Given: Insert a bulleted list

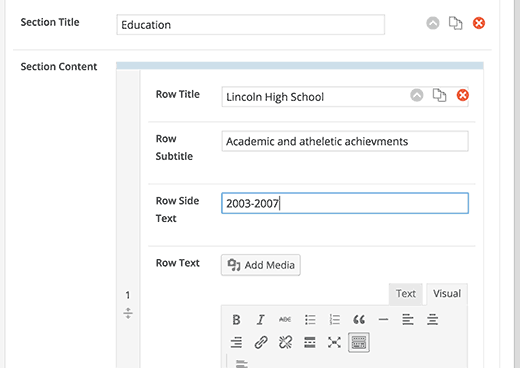Looking at the screenshot, I should 310,320.
